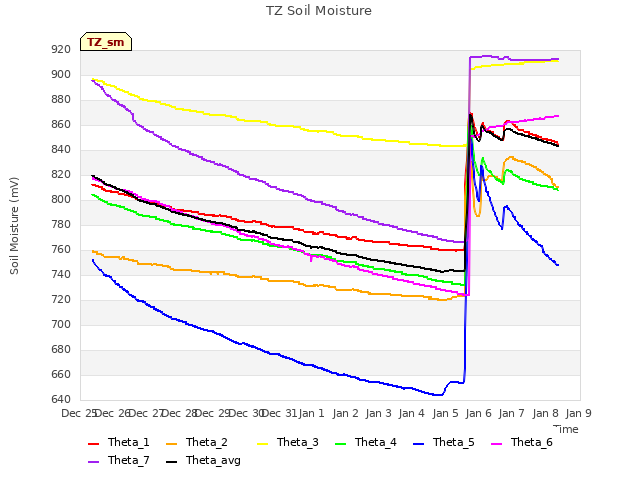640x480 pixels.
Task: Click the Jan 5 x-axis label
Action: tap(445, 413)
